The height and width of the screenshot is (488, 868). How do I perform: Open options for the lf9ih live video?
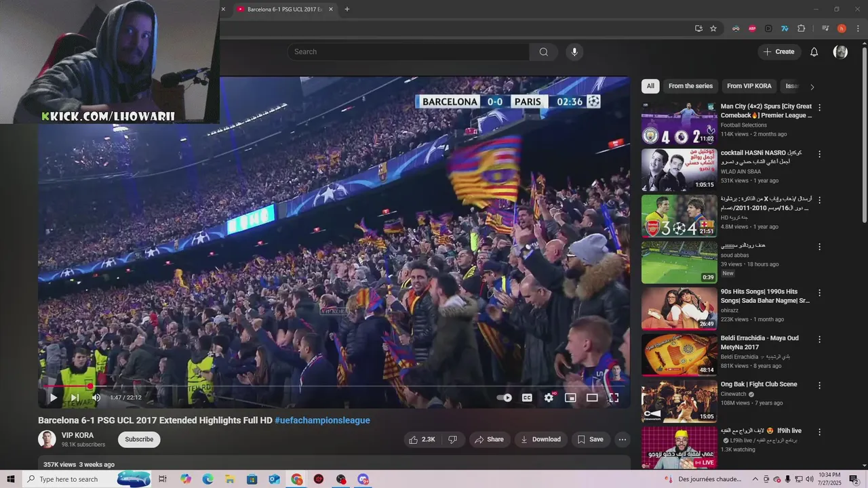819,432
